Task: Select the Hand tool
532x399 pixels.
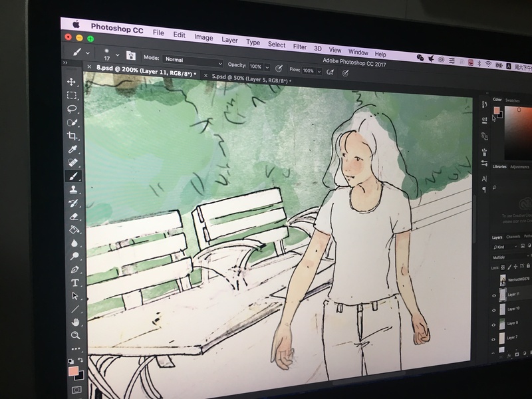Action: click(x=76, y=323)
